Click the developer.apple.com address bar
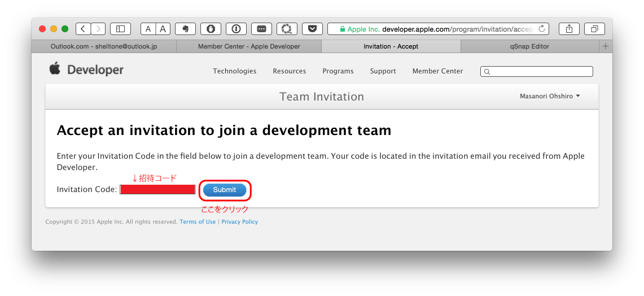The height and width of the screenshot is (296, 644). 439,29
